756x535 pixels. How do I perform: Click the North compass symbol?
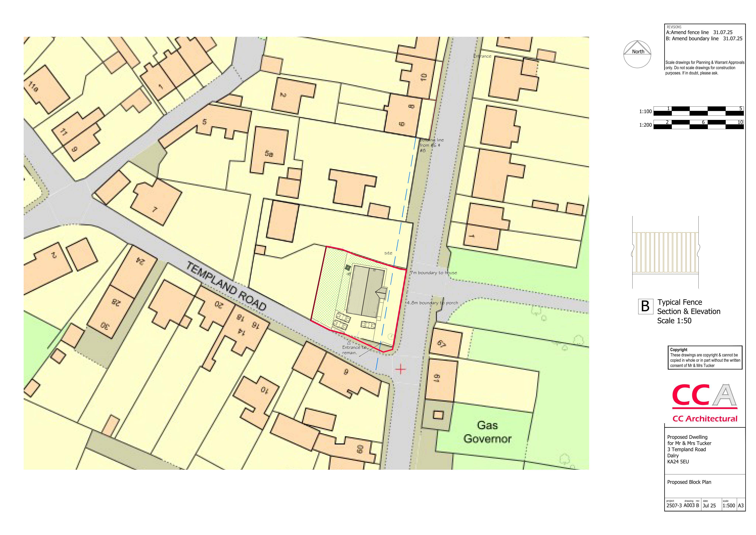[x=638, y=54]
